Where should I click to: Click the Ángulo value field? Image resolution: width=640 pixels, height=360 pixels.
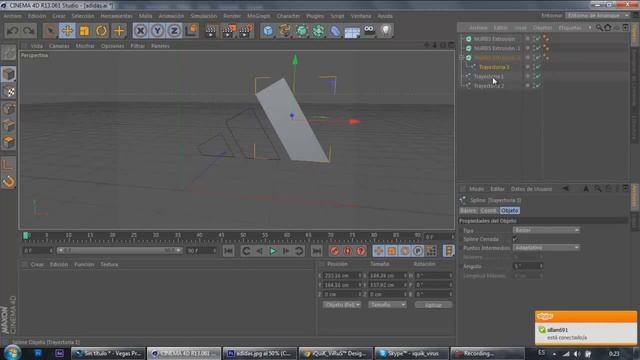point(528,266)
